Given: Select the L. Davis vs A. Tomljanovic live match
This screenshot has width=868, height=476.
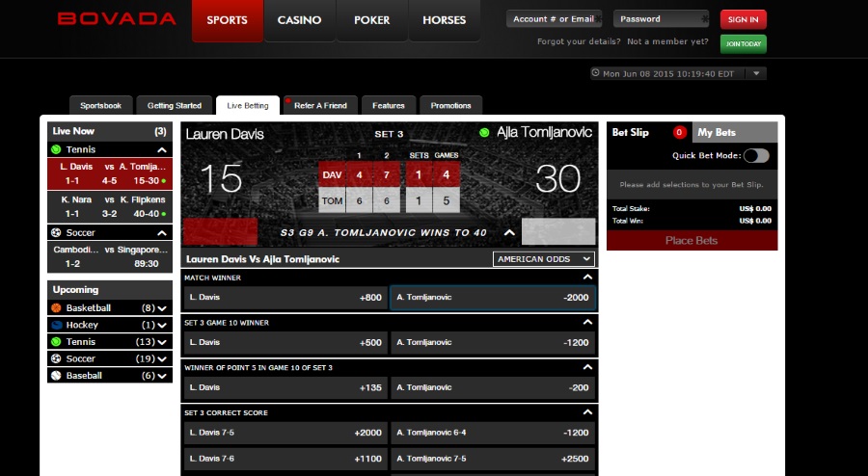Looking at the screenshot, I should pyautogui.click(x=110, y=173).
